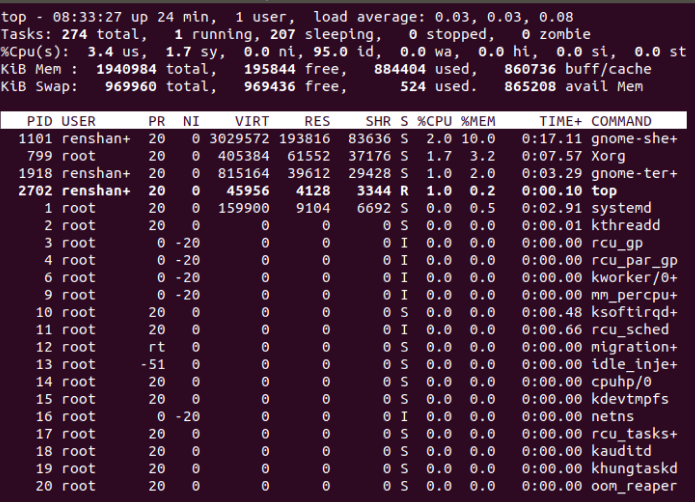Select the Xorg process name
This screenshot has height=502, width=695.
tap(608, 156)
